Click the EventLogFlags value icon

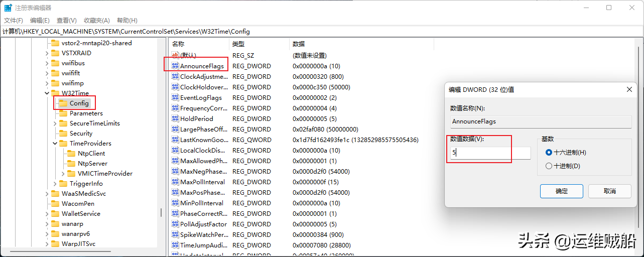tap(175, 98)
